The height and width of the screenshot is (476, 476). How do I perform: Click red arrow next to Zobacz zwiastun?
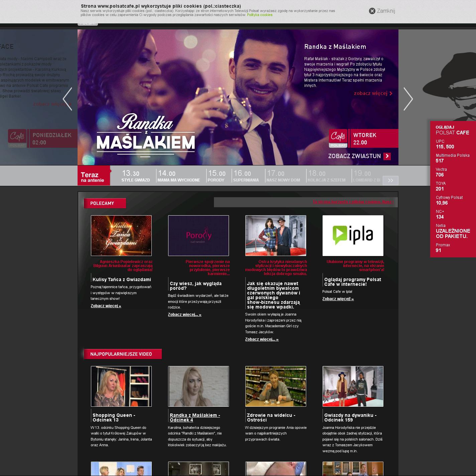[387, 156]
